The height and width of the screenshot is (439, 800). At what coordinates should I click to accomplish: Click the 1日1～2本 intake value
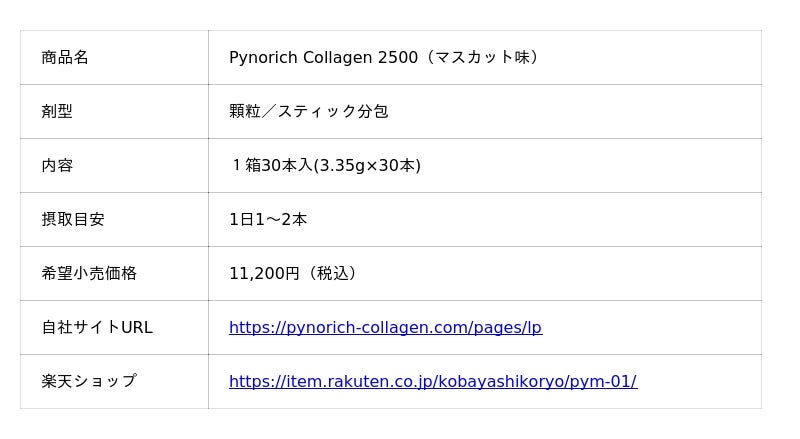point(268,219)
